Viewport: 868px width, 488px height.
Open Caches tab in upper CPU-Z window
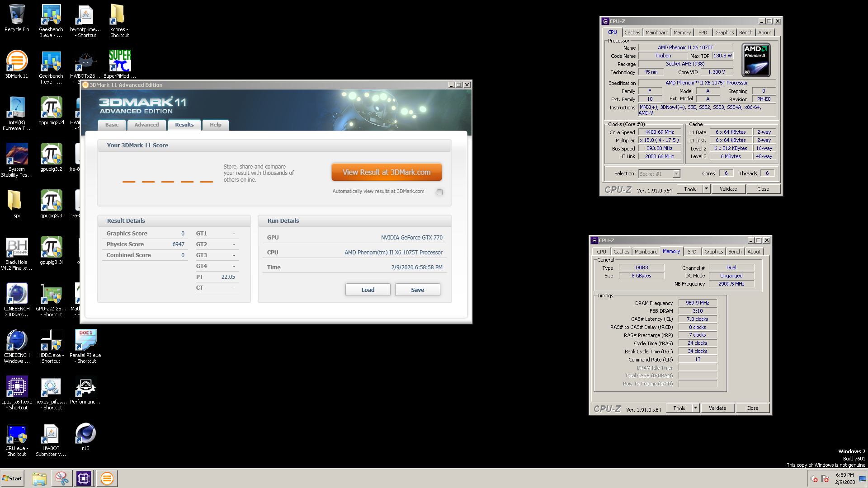coord(632,33)
